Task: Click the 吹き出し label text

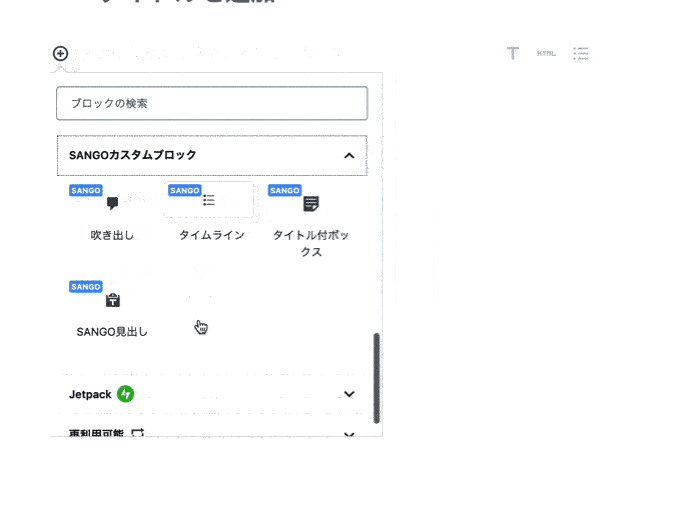Action: (112, 235)
